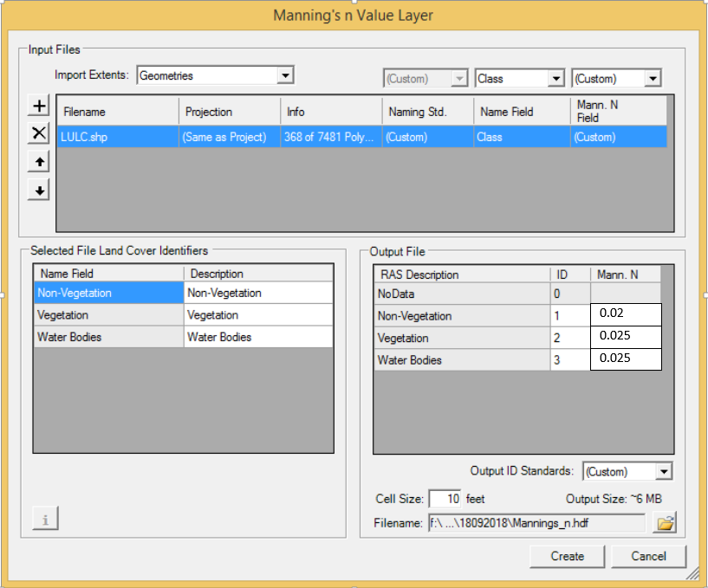Move selected file up with arrow icon

(x=38, y=162)
